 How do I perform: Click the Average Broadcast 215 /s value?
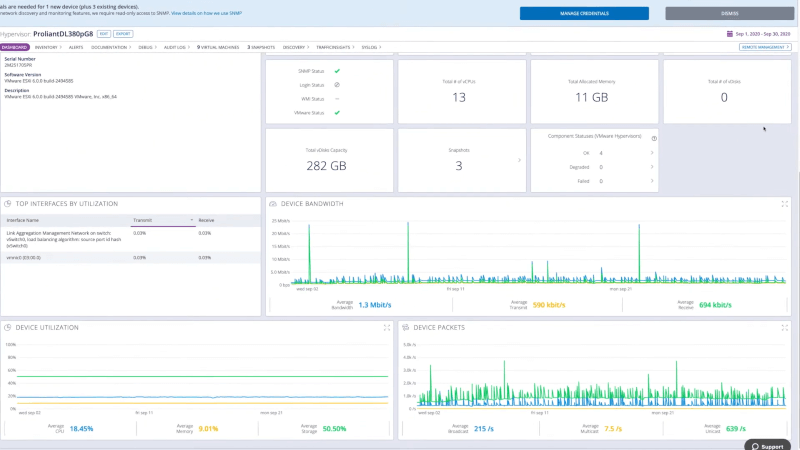tap(484, 429)
